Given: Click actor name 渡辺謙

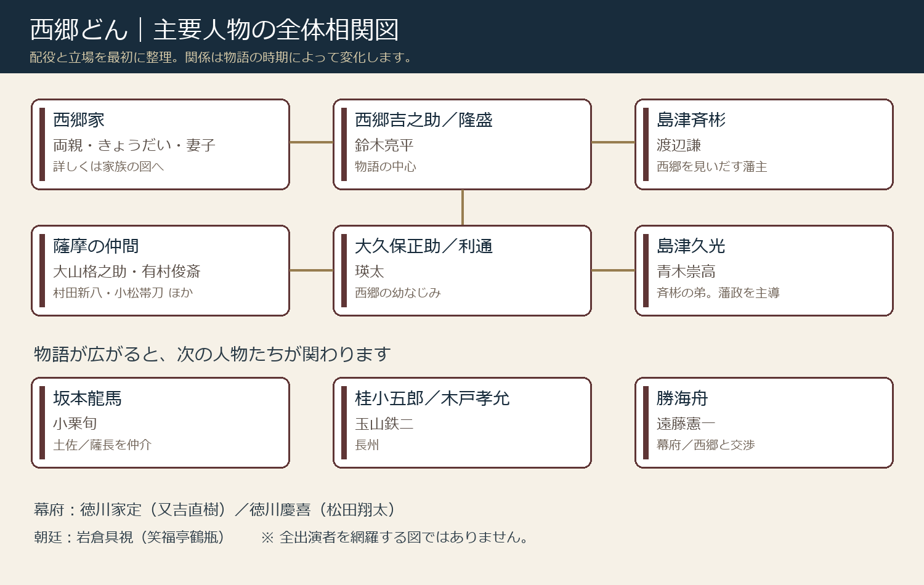Looking at the screenshot, I should [679, 145].
